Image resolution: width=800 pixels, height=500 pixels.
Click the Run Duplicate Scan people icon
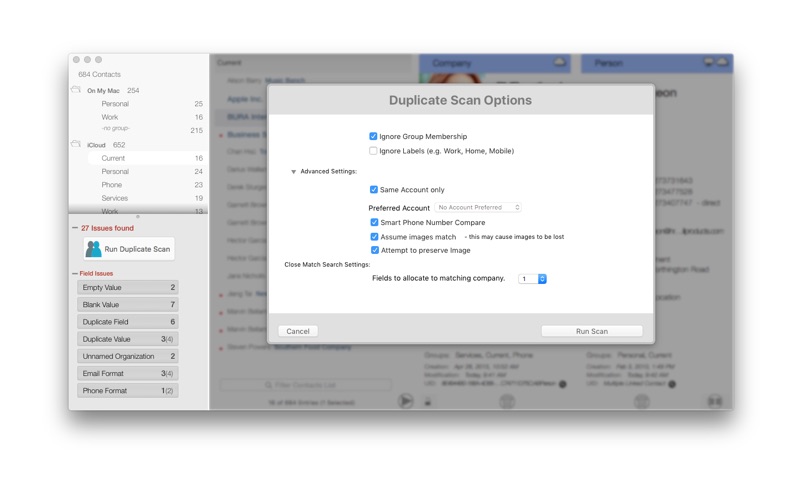pyautogui.click(x=93, y=249)
